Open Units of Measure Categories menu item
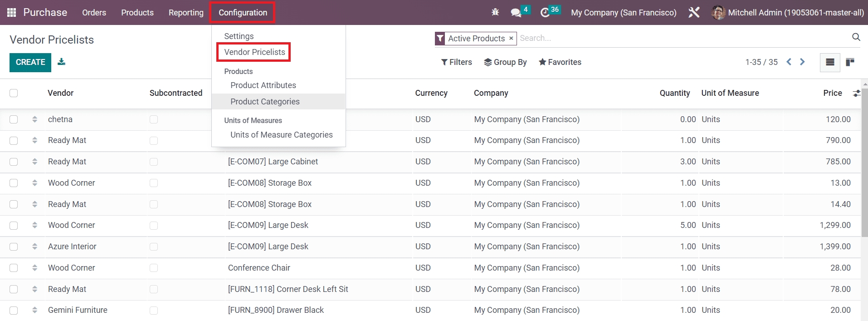868x321 pixels. (281, 135)
